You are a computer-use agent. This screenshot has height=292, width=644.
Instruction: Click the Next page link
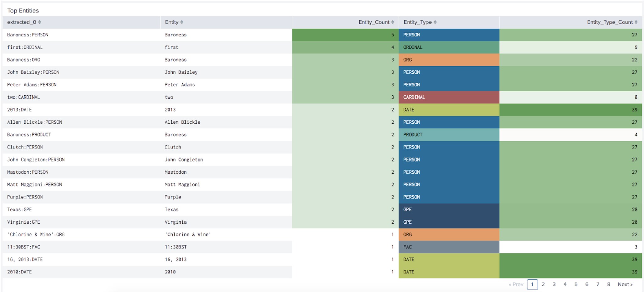[625, 284]
